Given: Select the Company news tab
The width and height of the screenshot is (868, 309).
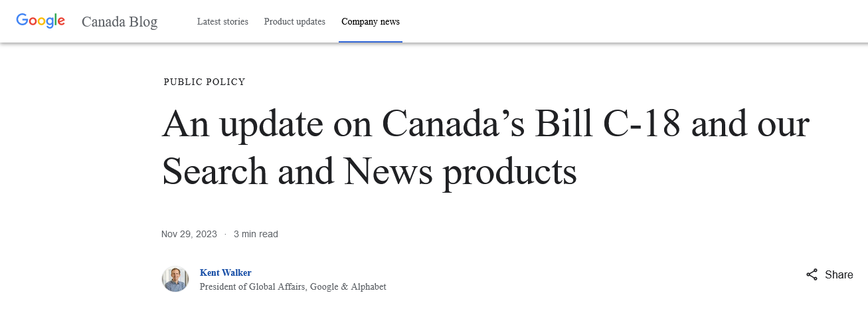Looking at the screenshot, I should [x=371, y=21].
